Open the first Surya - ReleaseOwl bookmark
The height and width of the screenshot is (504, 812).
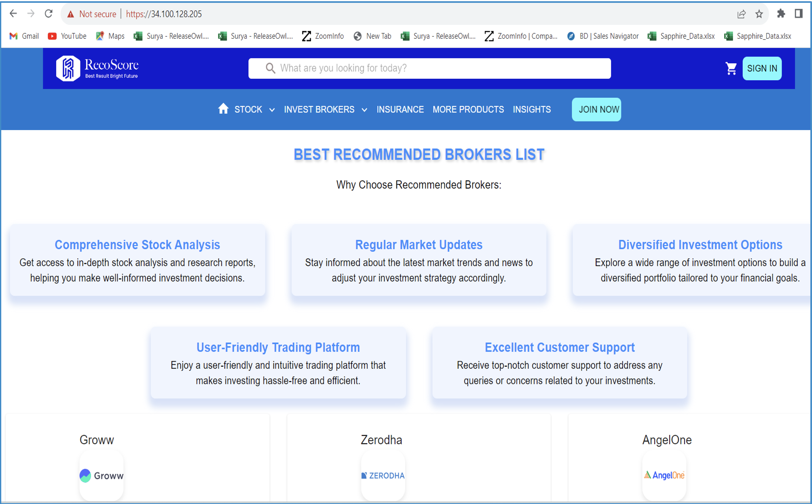coord(171,36)
